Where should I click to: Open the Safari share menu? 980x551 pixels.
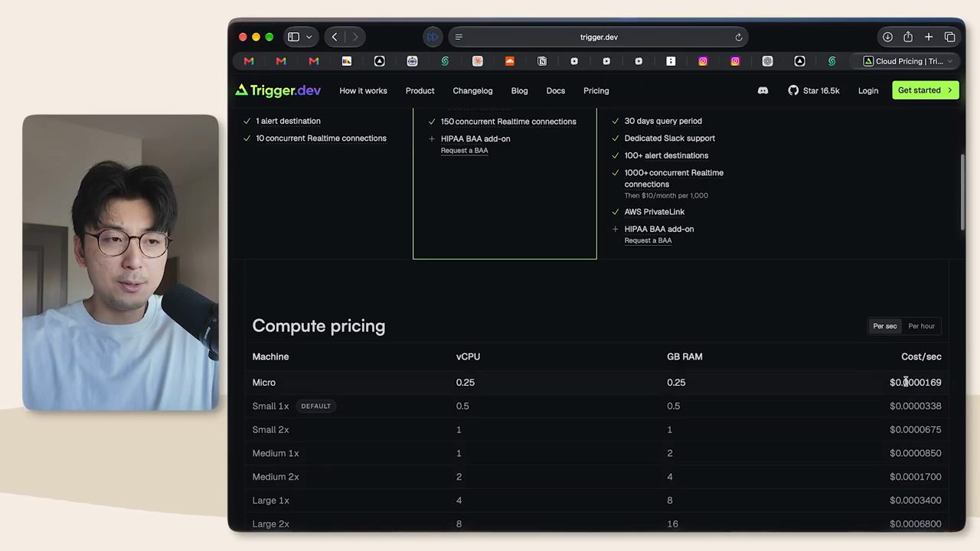[908, 37]
